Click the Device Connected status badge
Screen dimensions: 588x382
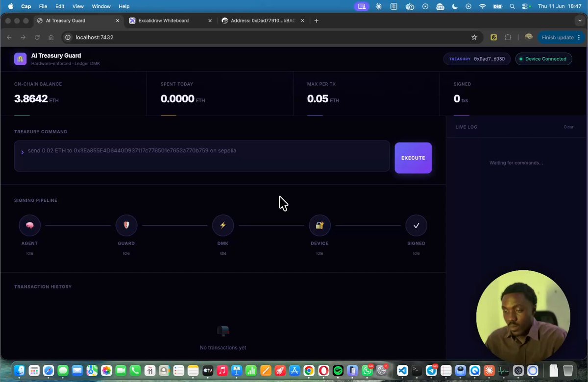(x=543, y=59)
